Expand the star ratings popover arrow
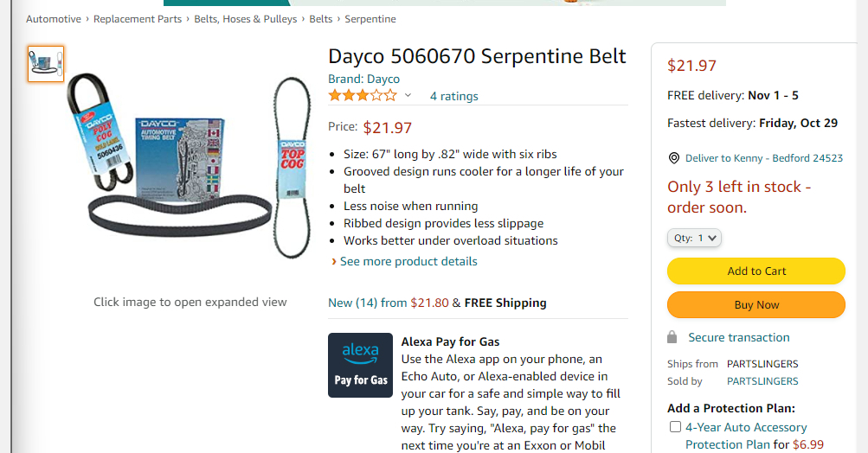868x453 pixels. [x=408, y=96]
